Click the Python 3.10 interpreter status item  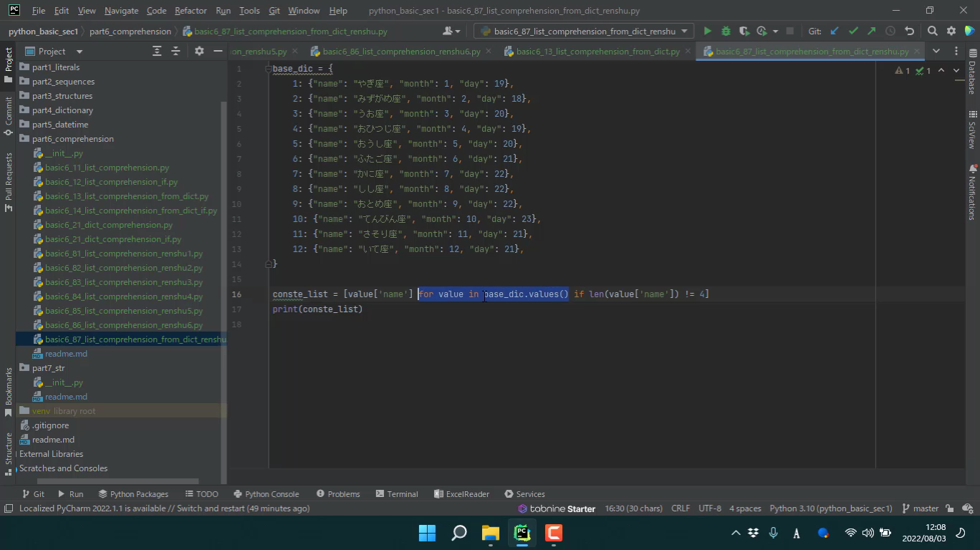coord(830,508)
